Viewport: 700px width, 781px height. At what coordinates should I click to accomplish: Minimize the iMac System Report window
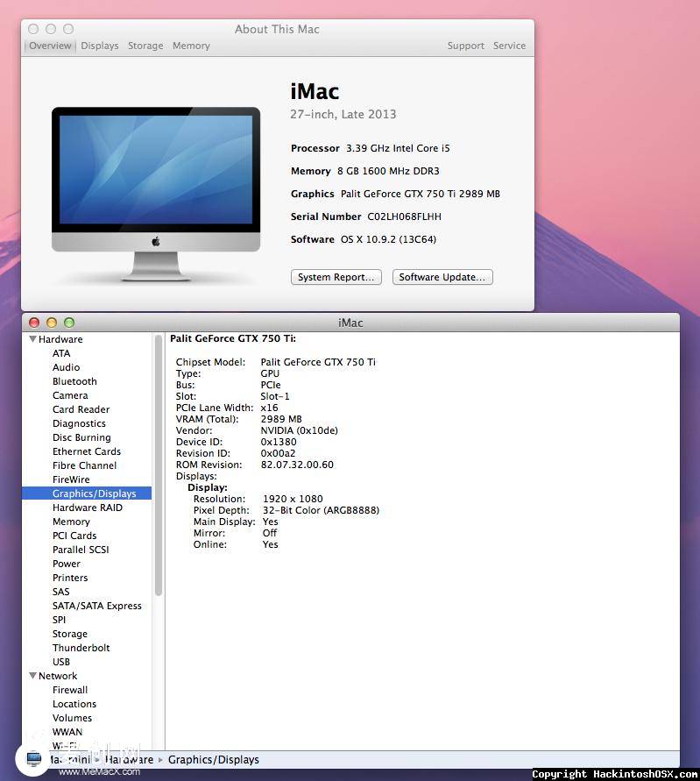tap(52, 323)
